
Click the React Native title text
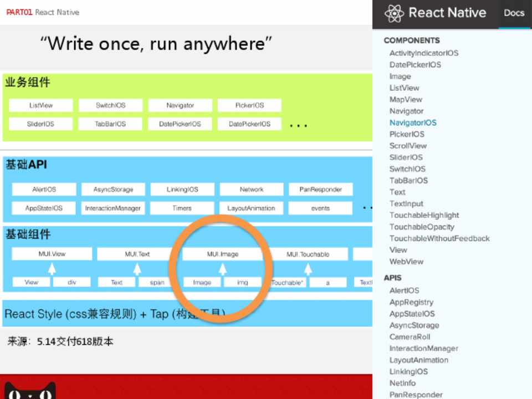(x=447, y=13)
